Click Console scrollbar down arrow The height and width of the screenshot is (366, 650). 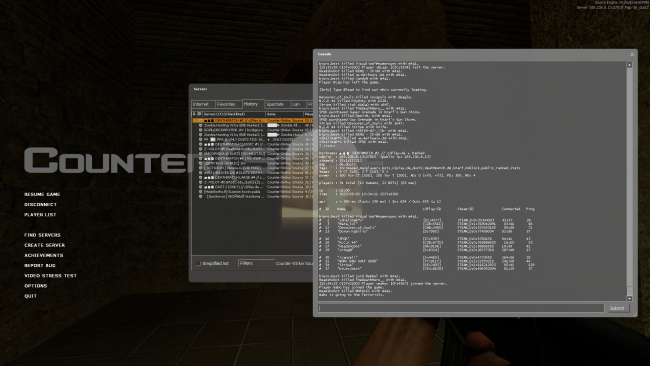(629, 298)
